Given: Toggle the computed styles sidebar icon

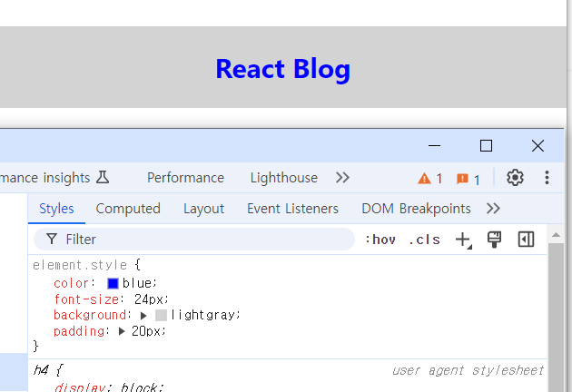Looking at the screenshot, I should [526, 240].
